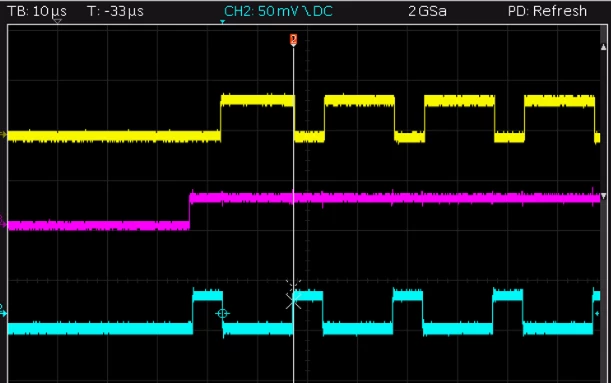The width and height of the screenshot is (611, 383).
Task: Select the yellow channel waveform trace
Action: point(304,118)
